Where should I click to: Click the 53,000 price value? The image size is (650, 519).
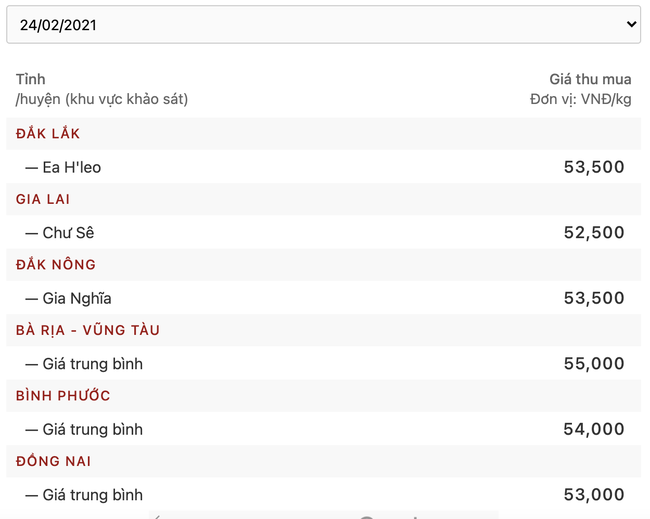click(594, 495)
